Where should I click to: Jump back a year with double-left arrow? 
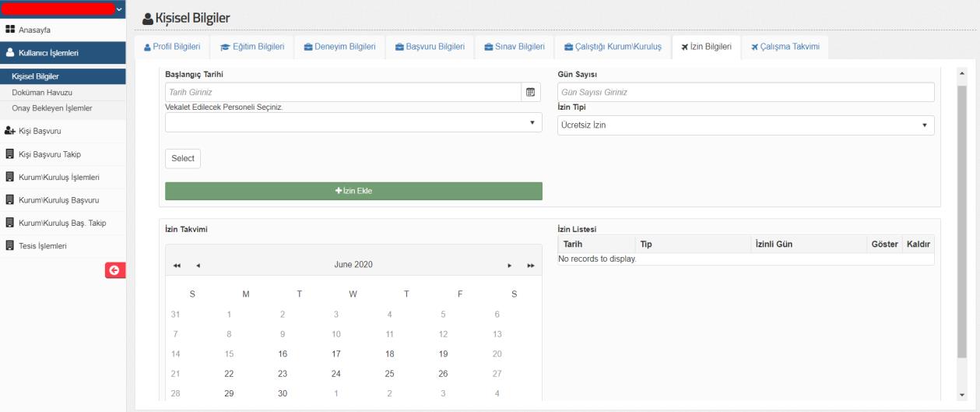tap(177, 266)
